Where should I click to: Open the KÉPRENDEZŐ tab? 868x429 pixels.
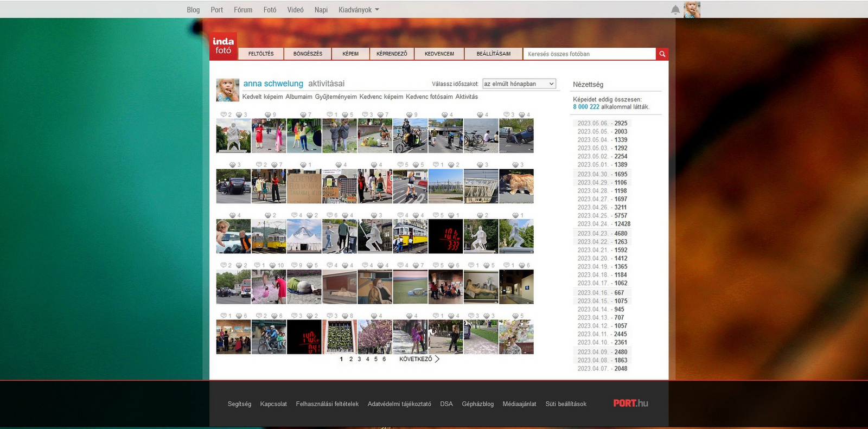(x=392, y=54)
